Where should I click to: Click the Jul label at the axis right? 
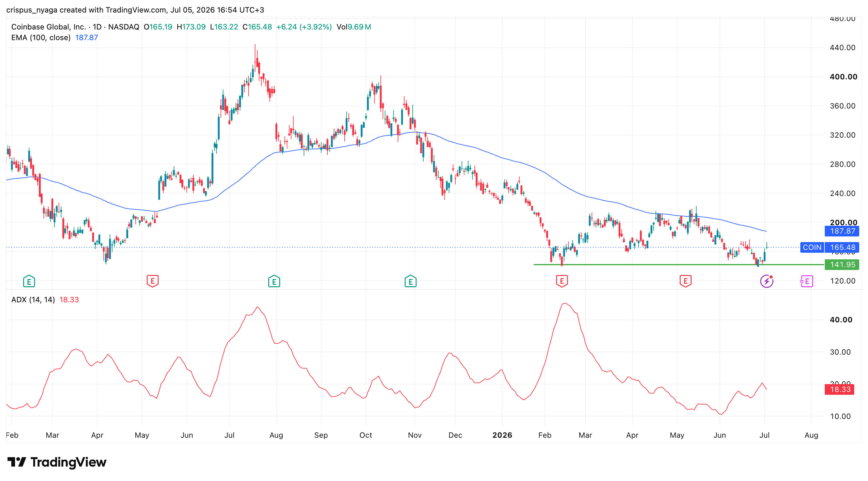point(764,435)
